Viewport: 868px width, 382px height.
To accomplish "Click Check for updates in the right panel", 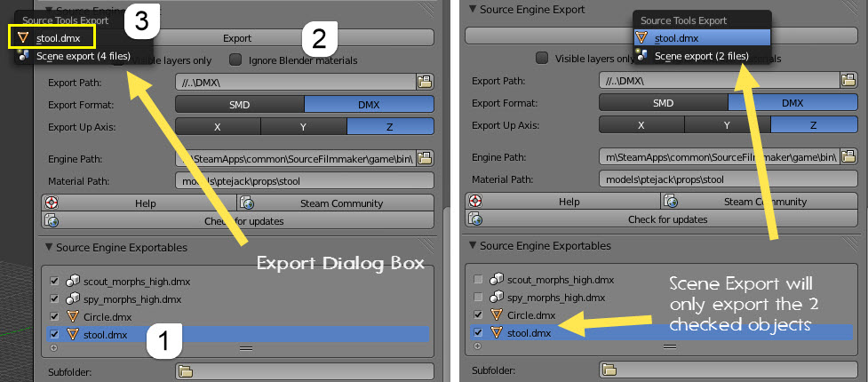I will pos(661,219).
